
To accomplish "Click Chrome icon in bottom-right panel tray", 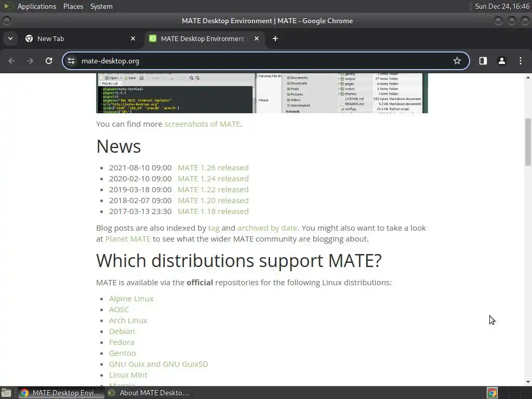I will (x=492, y=393).
